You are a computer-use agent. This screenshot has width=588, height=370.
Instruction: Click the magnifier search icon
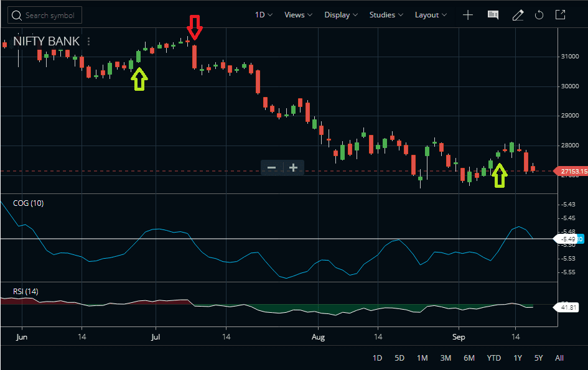tap(17, 16)
